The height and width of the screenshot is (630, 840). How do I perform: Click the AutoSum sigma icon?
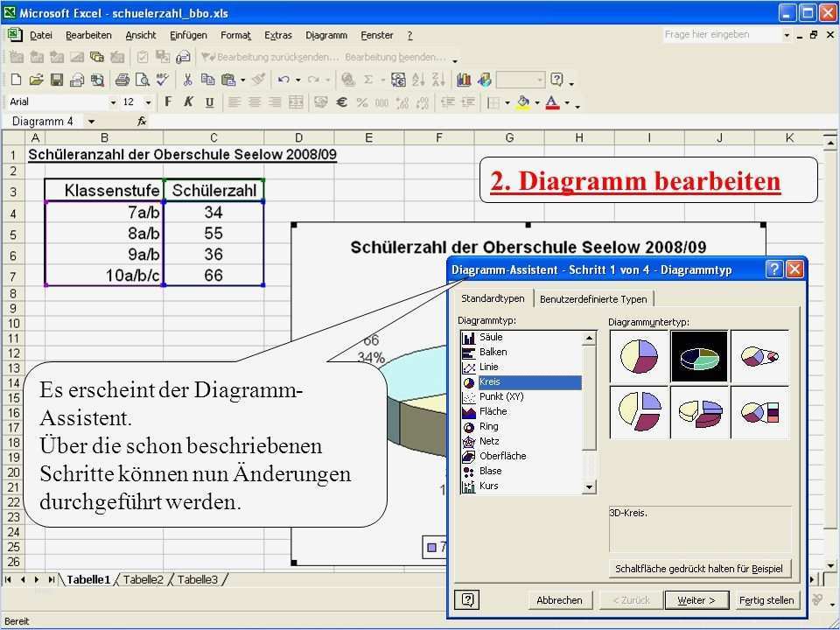click(x=368, y=80)
